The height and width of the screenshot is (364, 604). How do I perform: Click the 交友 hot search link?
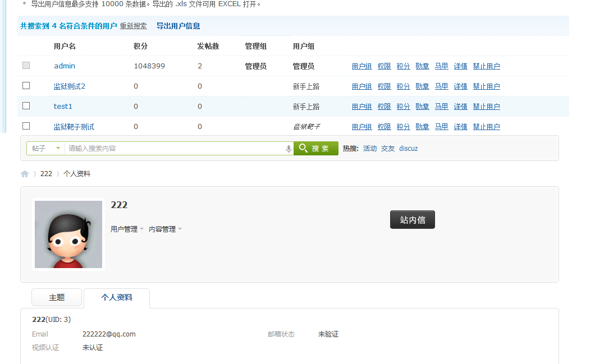pos(388,149)
